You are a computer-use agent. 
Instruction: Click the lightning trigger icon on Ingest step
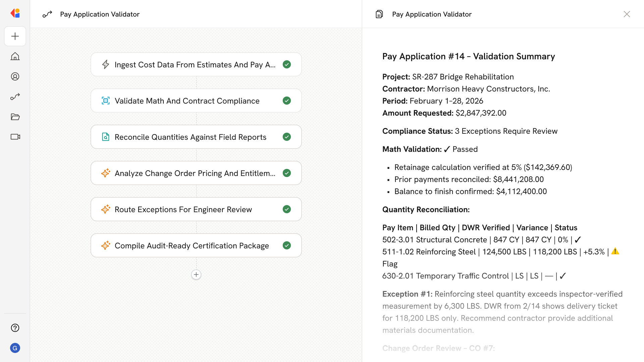tap(106, 64)
